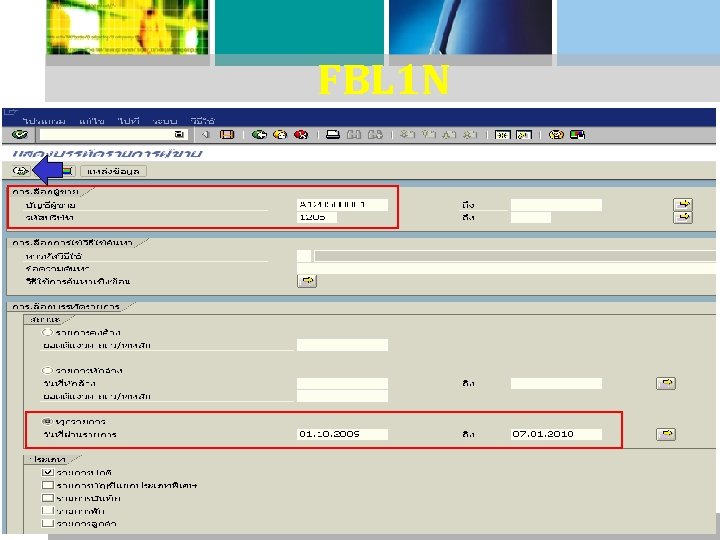720x540 pixels.
Task: Open the ระบบ (System) menu
Action: (x=165, y=121)
